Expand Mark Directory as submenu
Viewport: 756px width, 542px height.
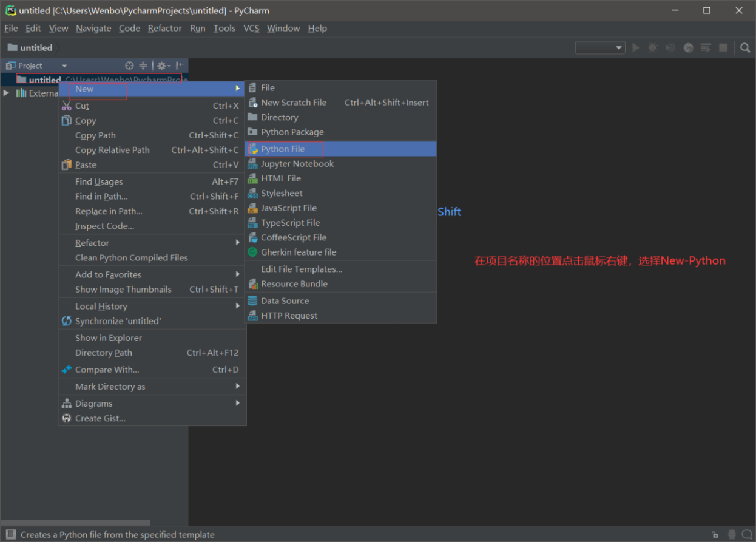152,387
